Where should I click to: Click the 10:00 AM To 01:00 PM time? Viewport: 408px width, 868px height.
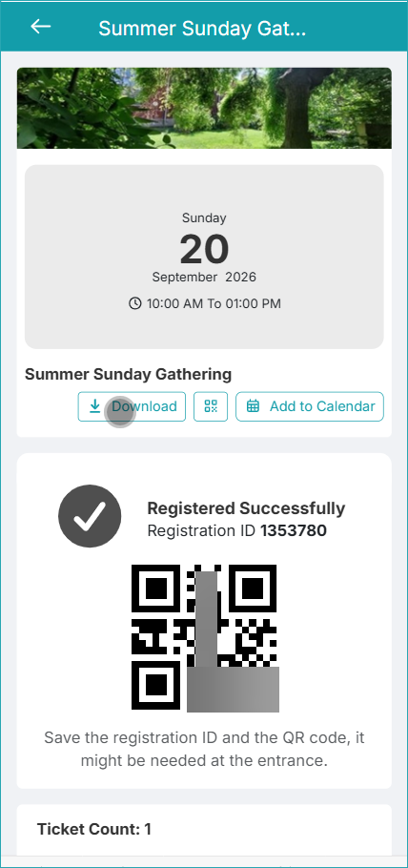[214, 303]
